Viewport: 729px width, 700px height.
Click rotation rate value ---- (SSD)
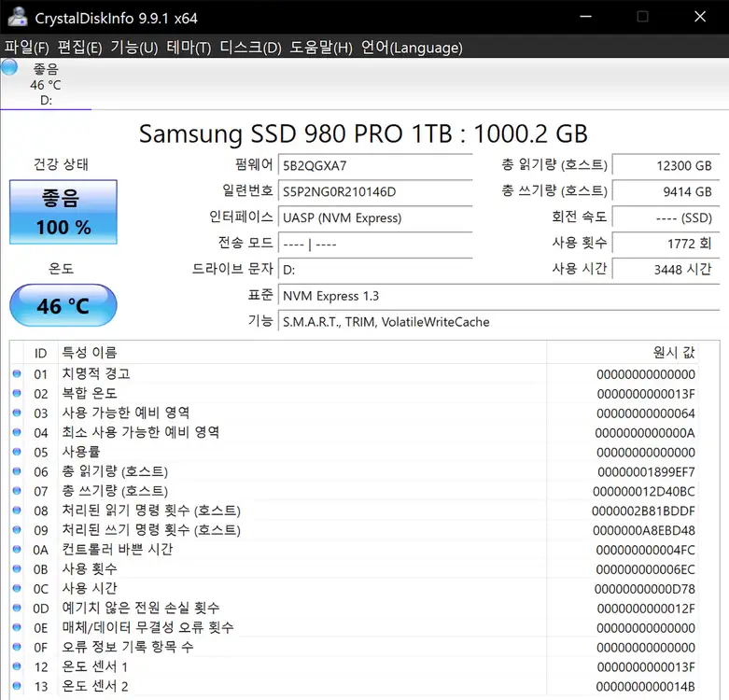click(x=666, y=217)
